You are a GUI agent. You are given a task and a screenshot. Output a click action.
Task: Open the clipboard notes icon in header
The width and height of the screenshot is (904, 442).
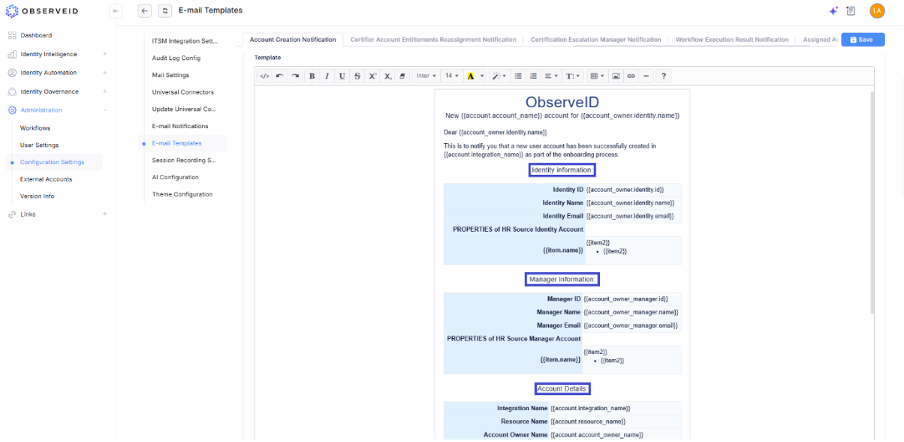tap(850, 11)
